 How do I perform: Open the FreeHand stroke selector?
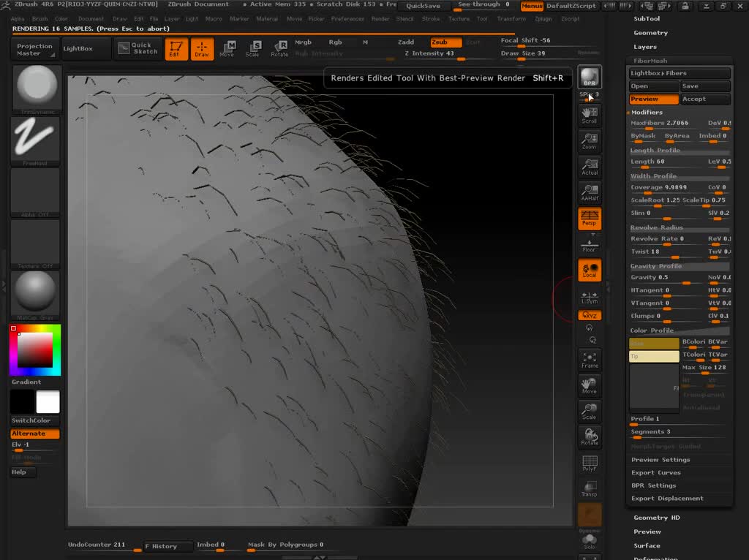coord(35,141)
